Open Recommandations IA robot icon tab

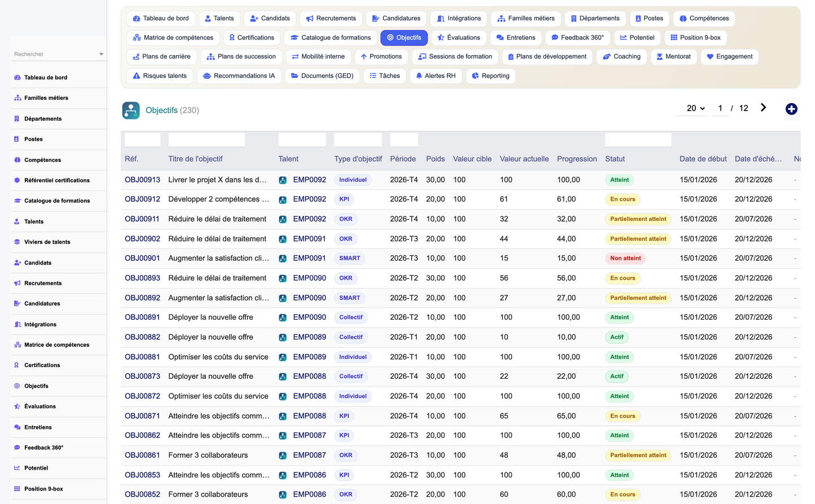[239, 76]
